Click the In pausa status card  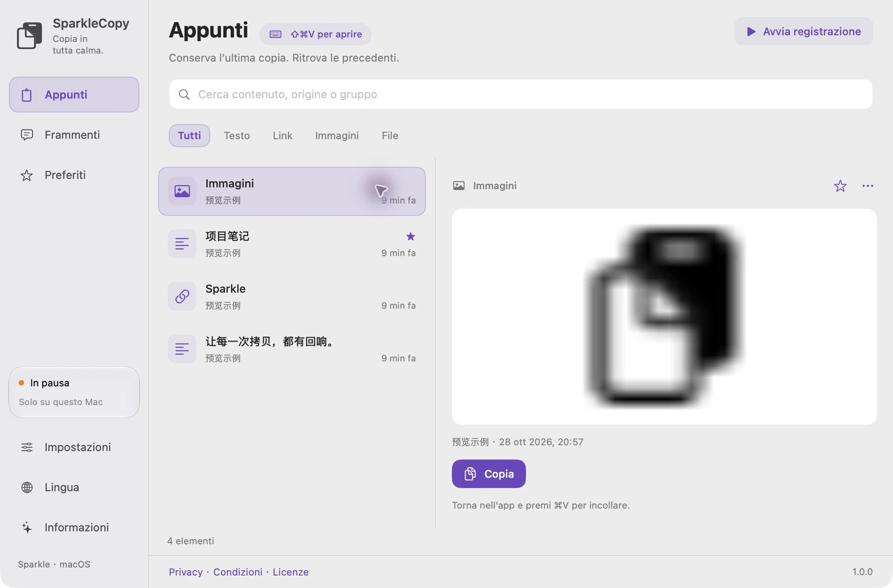pyautogui.click(x=74, y=392)
